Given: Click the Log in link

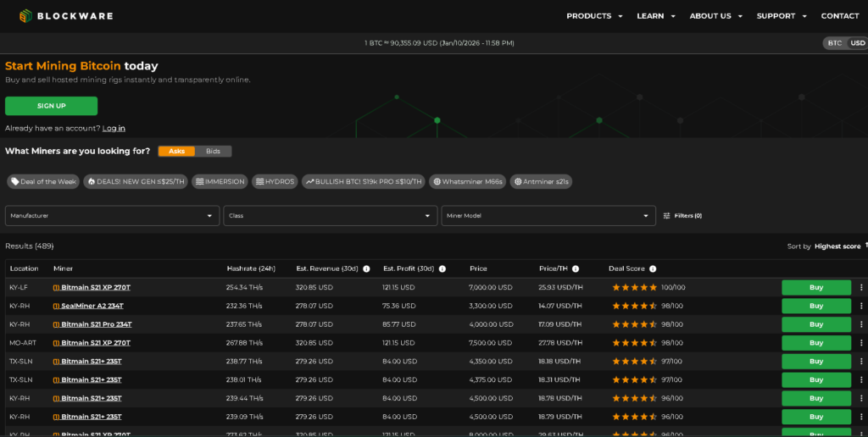Looking at the screenshot, I should pyautogui.click(x=114, y=129).
